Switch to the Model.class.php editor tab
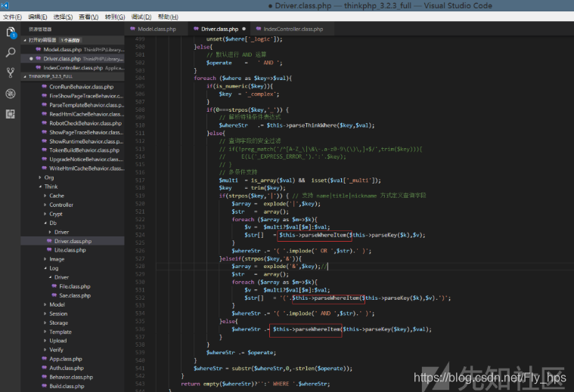 tap(157, 29)
